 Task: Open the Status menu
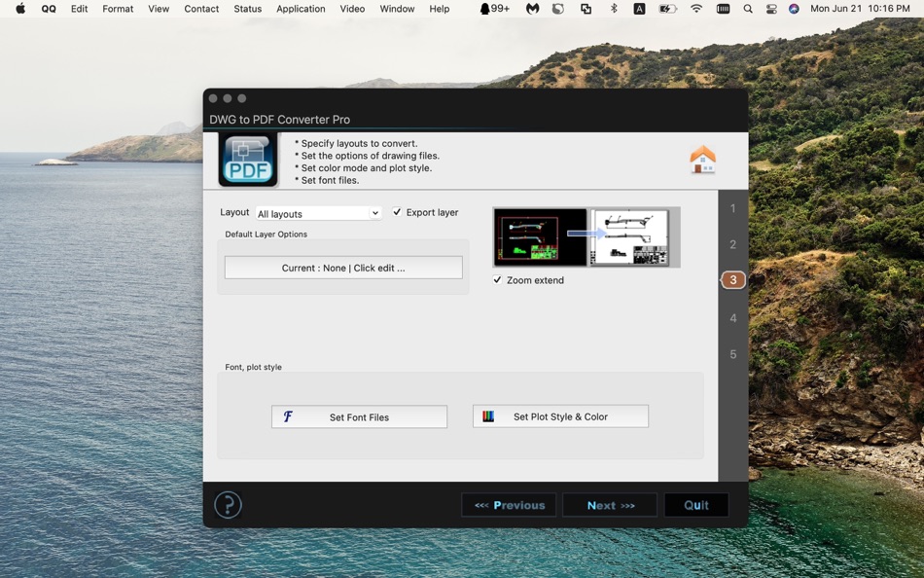click(247, 8)
